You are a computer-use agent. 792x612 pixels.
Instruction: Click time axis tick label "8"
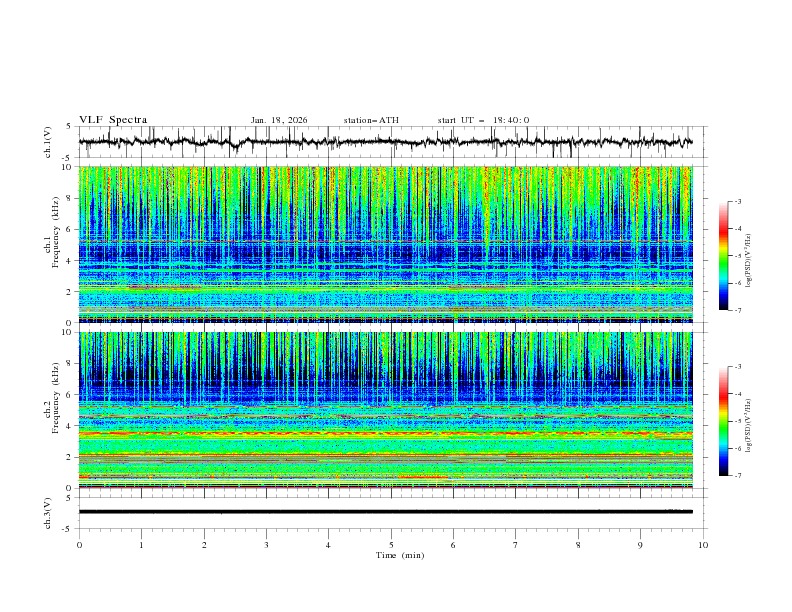[578, 545]
